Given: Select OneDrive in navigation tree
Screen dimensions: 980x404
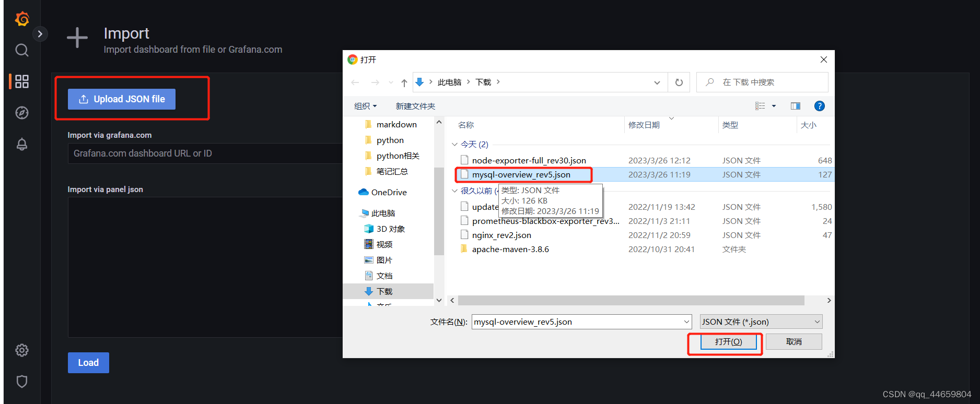Looking at the screenshot, I should pos(389,193).
